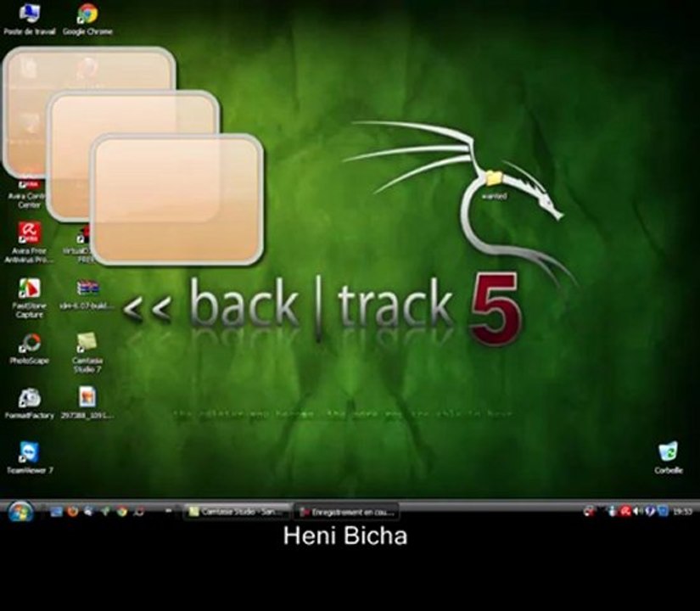Launch PhotoScape from the desktop

pos(30,349)
